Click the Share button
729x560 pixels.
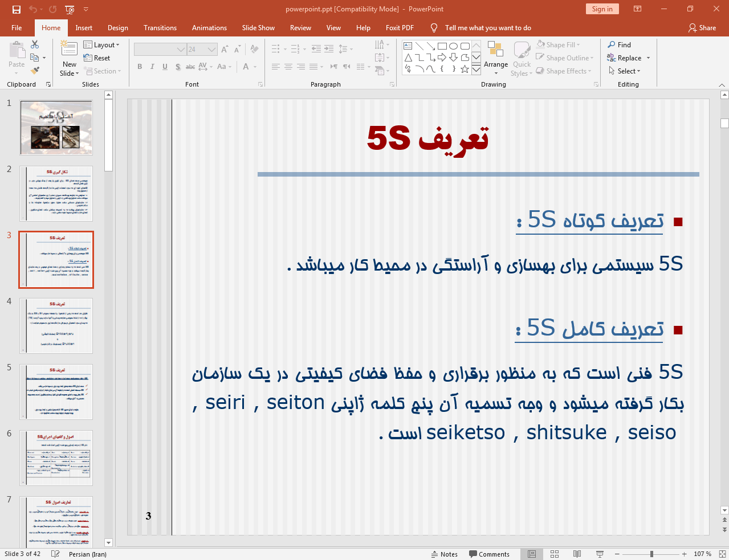click(x=702, y=28)
